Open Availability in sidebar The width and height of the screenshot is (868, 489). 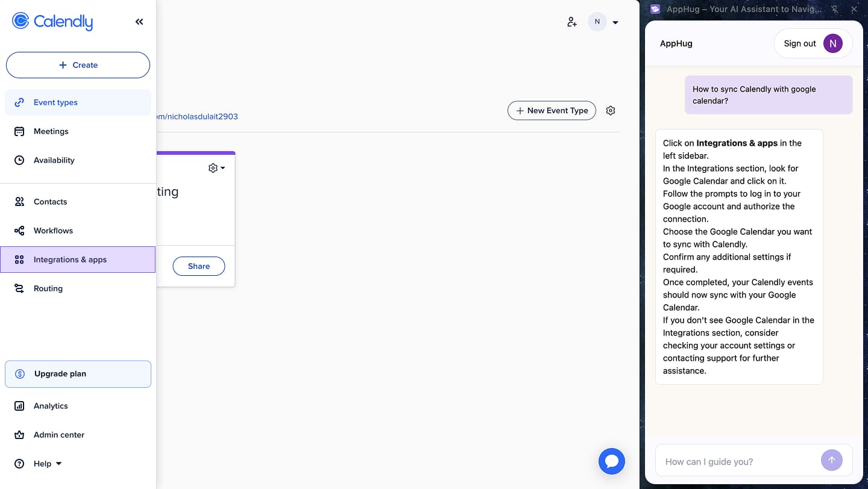(x=78, y=160)
